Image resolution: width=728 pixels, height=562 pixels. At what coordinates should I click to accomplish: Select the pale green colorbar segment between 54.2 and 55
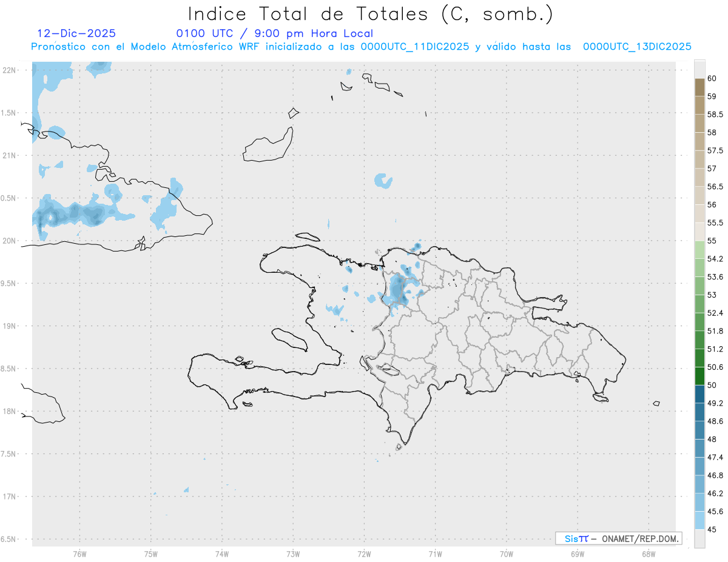click(699, 250)
